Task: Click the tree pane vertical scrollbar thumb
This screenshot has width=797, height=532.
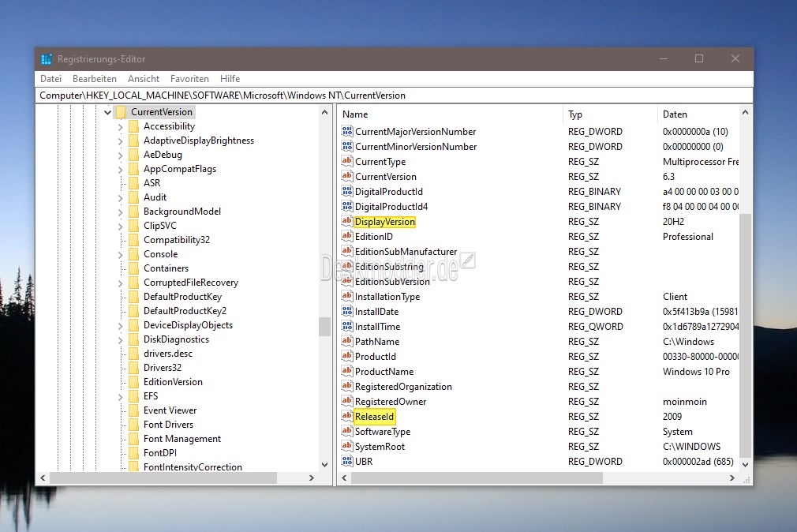Action: [324, 327]
